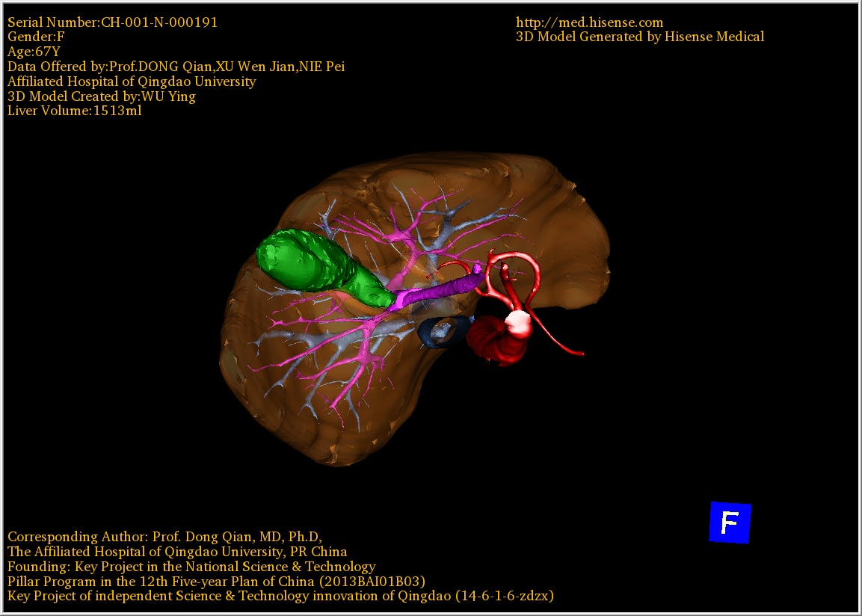The image size is (862, 616).
Task: Click the Liver Volume:1513ml text
Action: 74,111
